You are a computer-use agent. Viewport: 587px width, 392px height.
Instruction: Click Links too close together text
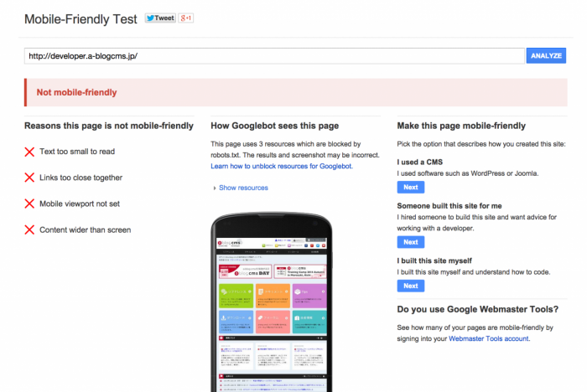tap(81, 178)
